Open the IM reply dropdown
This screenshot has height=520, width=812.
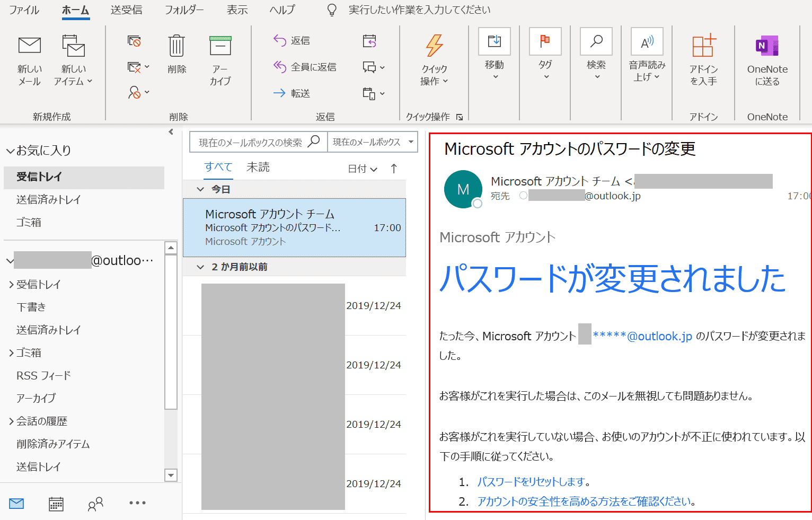tap(374, 67)
